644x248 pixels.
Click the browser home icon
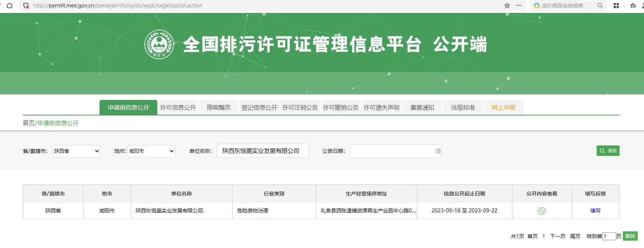pyautogui.click(x=10, y=6)
